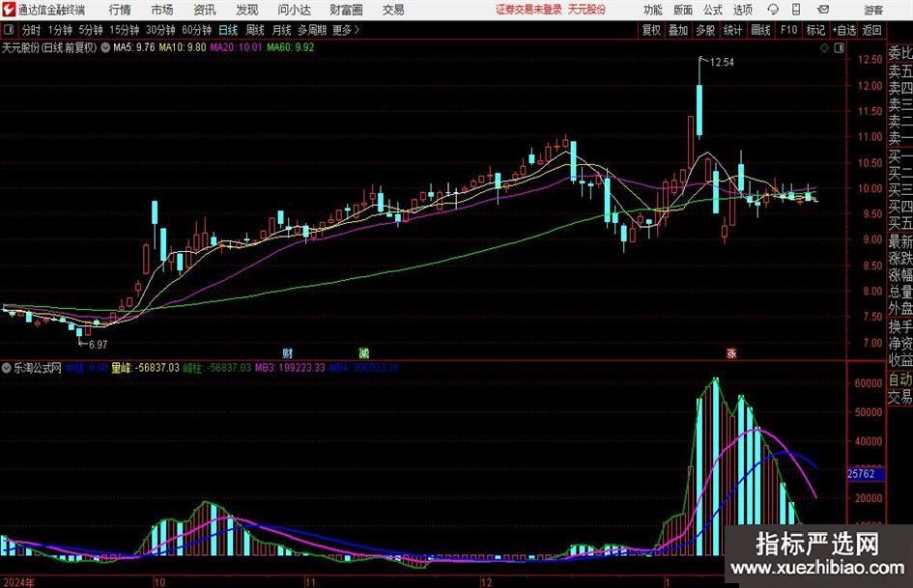
Task: Switch to 1分钟 period
Action: tap(59, 30)
